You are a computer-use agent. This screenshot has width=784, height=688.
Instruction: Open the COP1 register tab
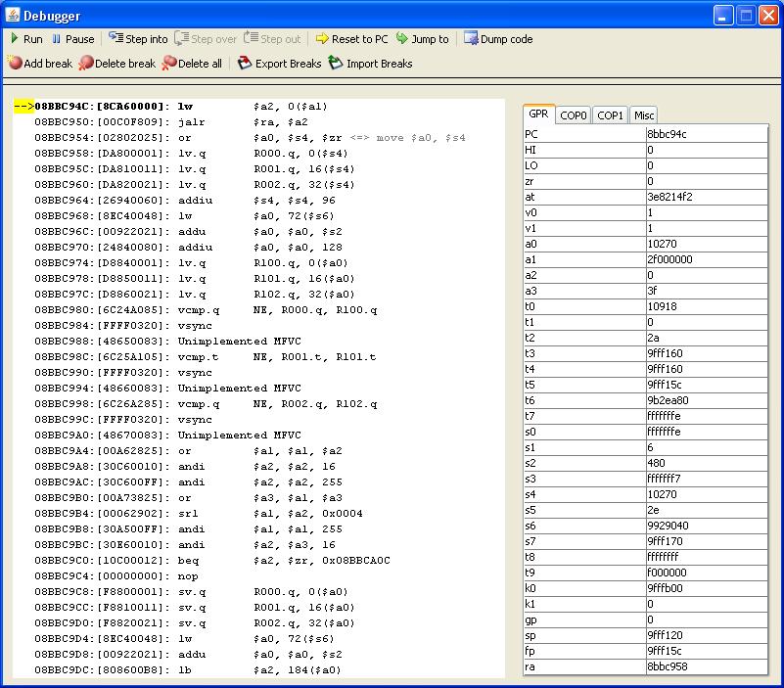pos(610,115)
